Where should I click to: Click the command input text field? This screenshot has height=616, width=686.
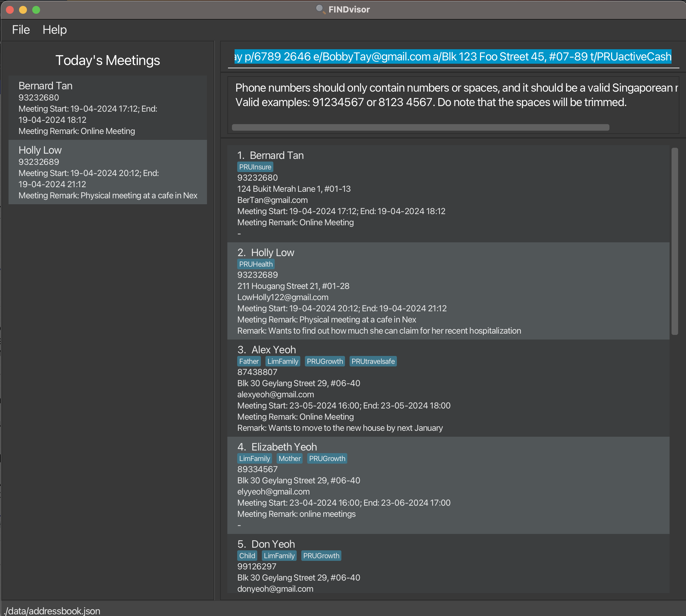coord(453,56)
